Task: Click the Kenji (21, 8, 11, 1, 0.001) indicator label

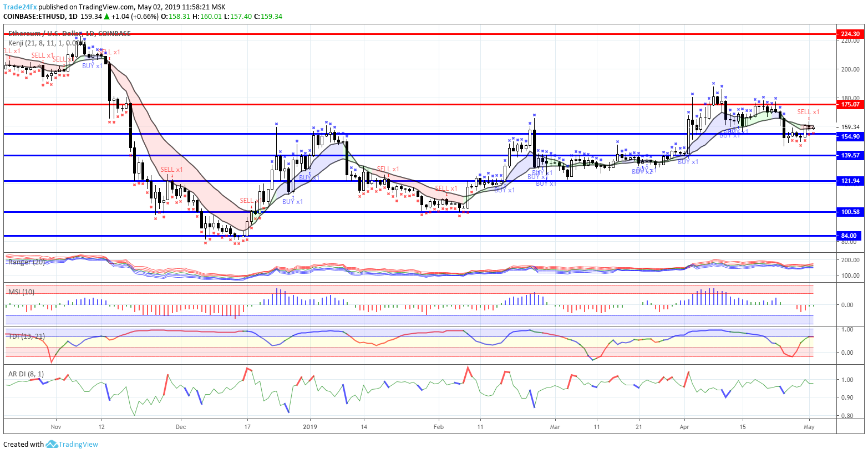Action: point(46,43)
